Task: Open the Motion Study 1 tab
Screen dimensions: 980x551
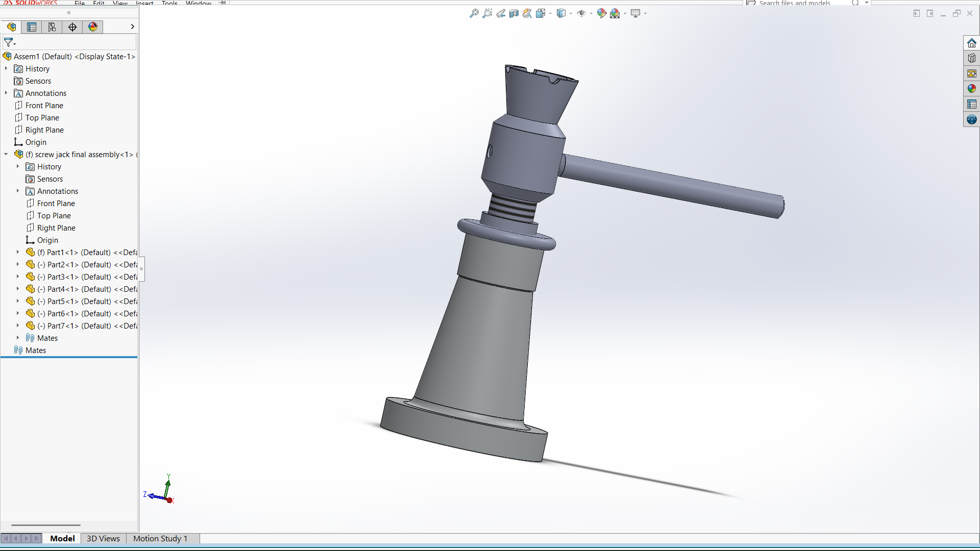Action: pyautogui.click(x=160, y=538)
